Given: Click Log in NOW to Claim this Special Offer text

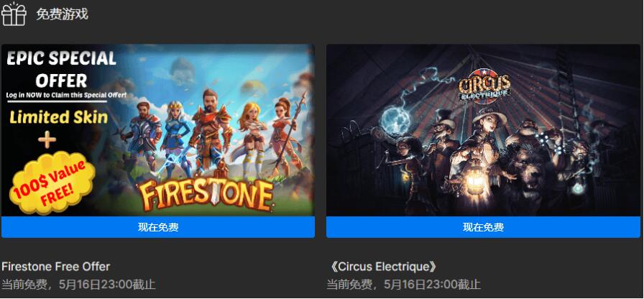Looking at the screenshot, I should pyautogui.click(x=66, y=96).
